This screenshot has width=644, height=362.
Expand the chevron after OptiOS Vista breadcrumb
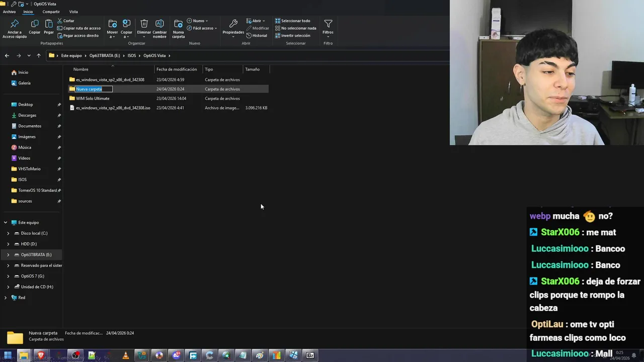click(x=170, y=55)
